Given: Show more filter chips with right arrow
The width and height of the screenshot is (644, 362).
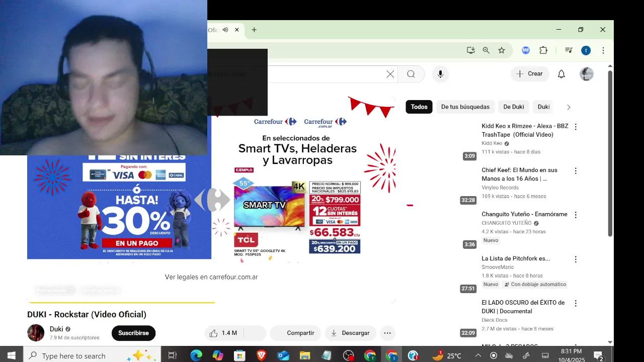Looking at the screenshot, I should (x=569, y=107).
